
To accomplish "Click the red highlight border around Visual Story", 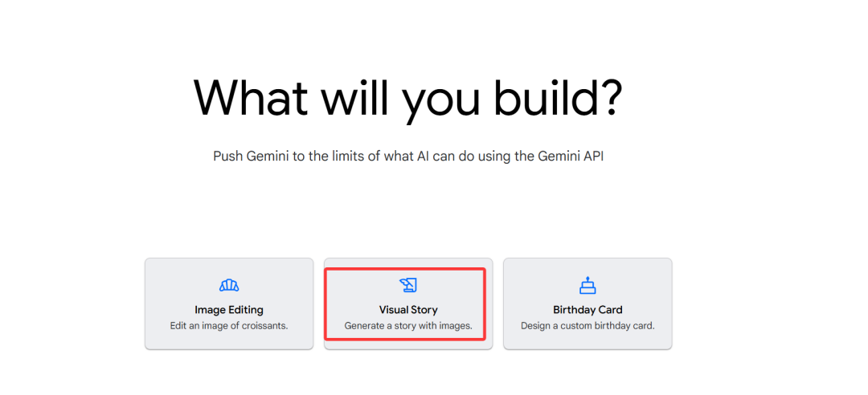I will point(404,270).
